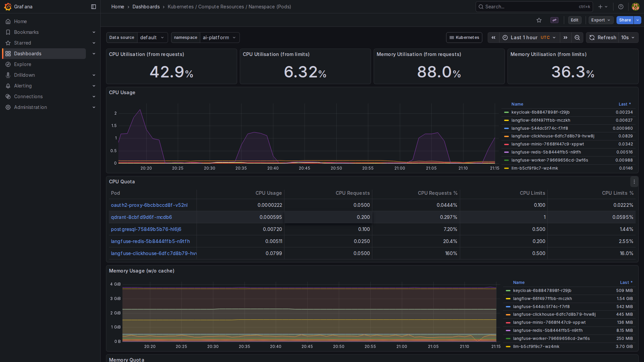Shift time range backward with double-left arrows

(x=493, y=38)
